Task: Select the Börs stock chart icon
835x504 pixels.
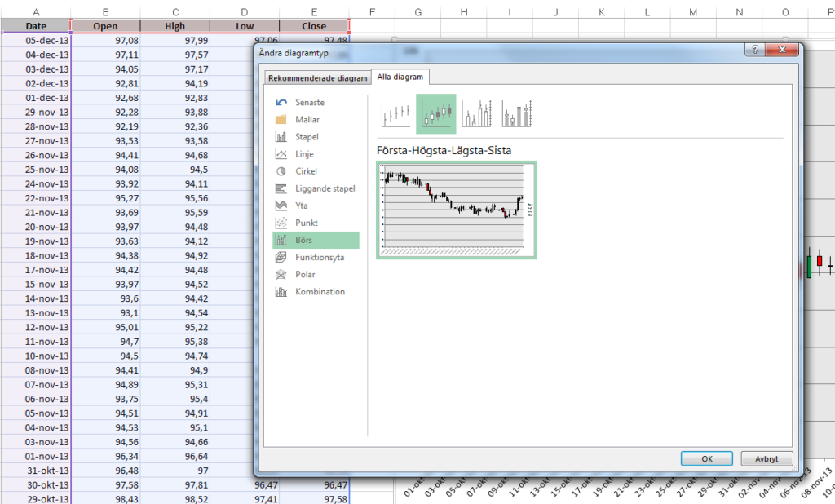Action: [281, 241]
